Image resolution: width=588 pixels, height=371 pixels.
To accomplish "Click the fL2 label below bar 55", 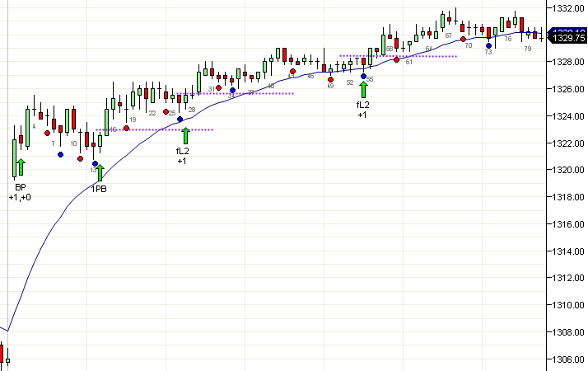I will tap(362, 105).
